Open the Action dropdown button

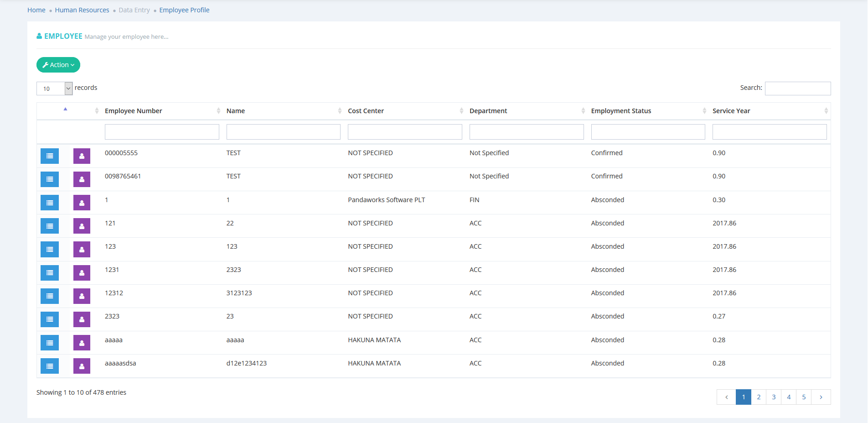click(58, 65)
